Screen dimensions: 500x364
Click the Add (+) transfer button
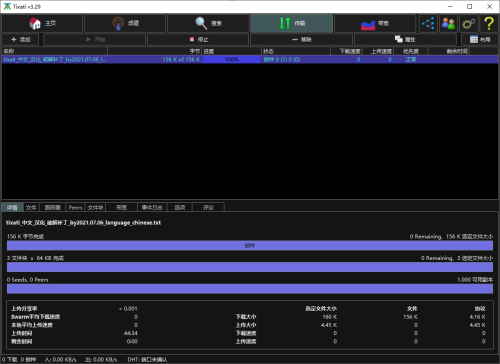coord(20,39)
